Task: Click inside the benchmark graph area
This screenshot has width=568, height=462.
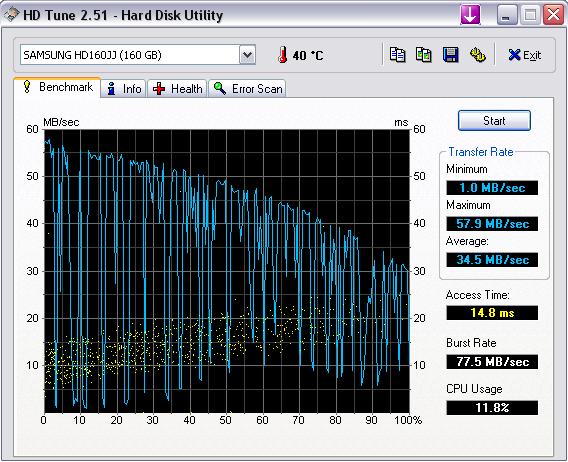Action: [x=227, y=271]
